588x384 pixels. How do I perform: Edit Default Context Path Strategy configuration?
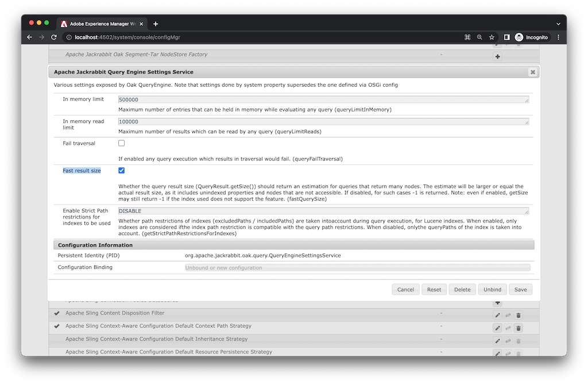497,328
